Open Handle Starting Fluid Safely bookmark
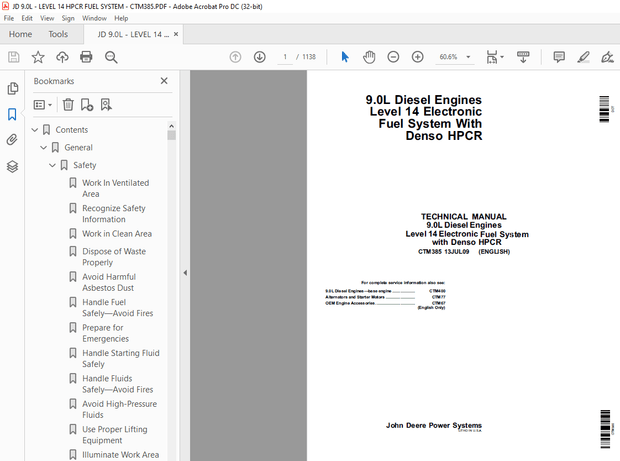The image size is (620, 461). point(121,358)
